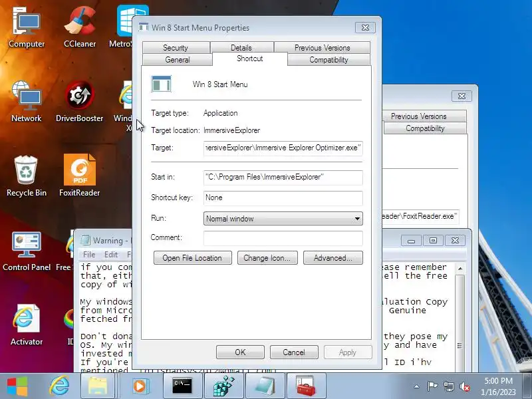Select the Shortcut tab
The image size is (532, 399).
250,59
